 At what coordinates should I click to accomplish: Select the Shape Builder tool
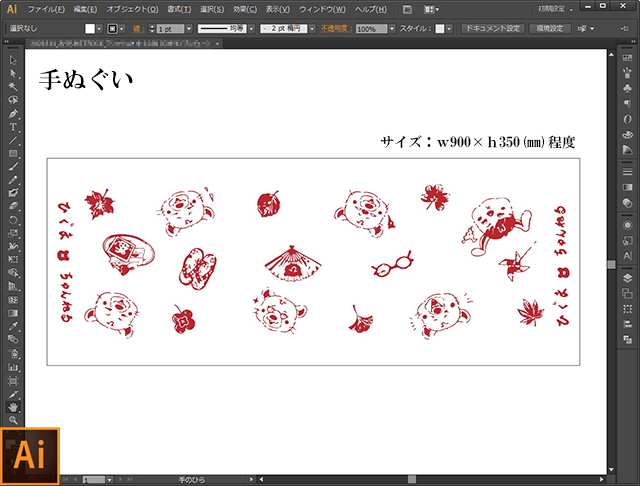coord(13,273)
